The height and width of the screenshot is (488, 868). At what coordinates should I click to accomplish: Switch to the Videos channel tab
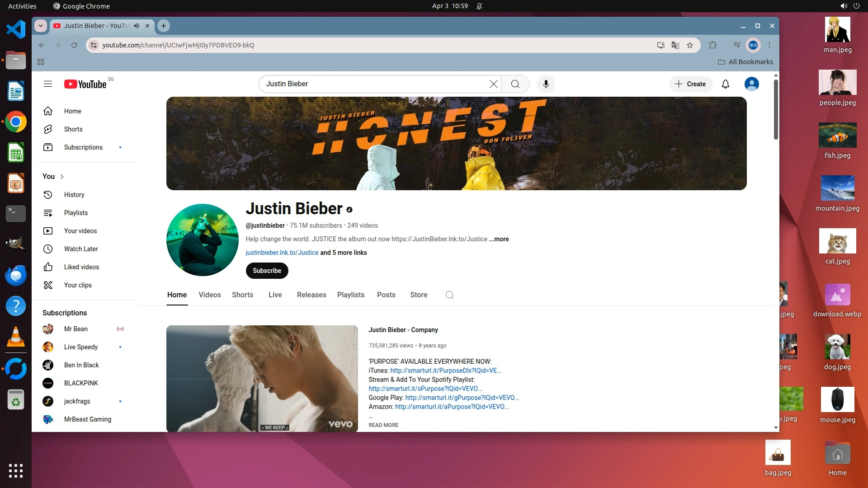(209, 295)
